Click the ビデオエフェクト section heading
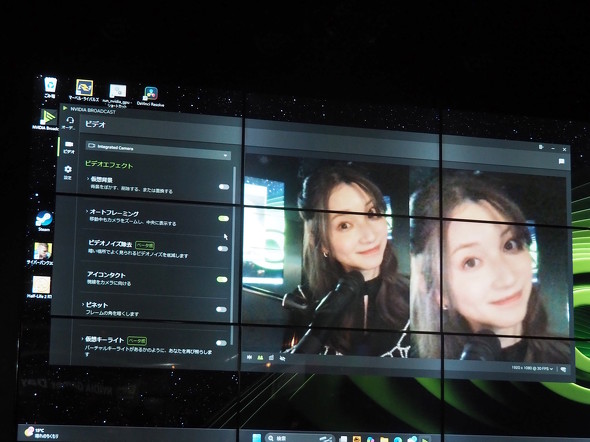This screenshot has height=442, width=590. click(x=109, y=164)
